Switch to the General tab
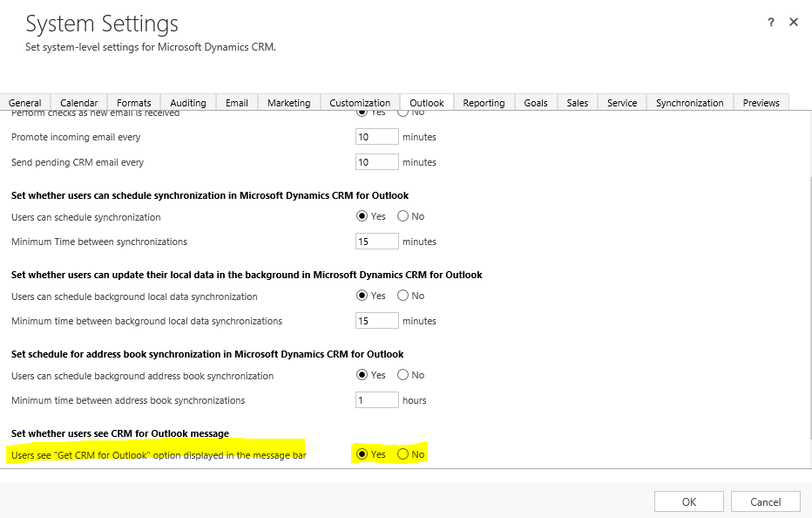Viewport: 812px width, 518px height. [25, 102]
